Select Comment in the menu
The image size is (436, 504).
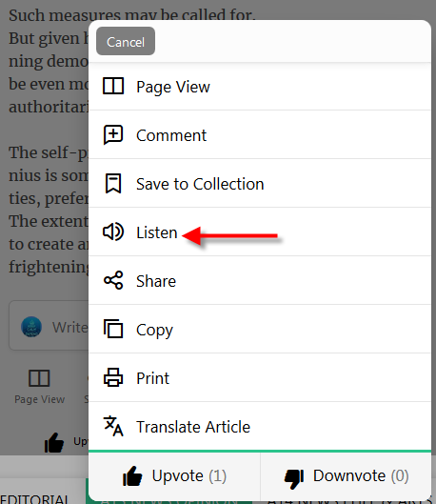(260, 134)
